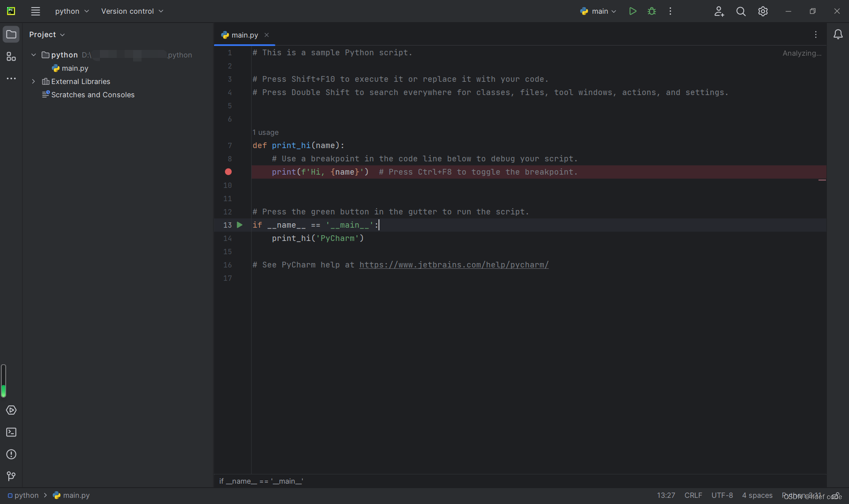
Task: Click the first comment line text
Action: [x=332, y=53]
